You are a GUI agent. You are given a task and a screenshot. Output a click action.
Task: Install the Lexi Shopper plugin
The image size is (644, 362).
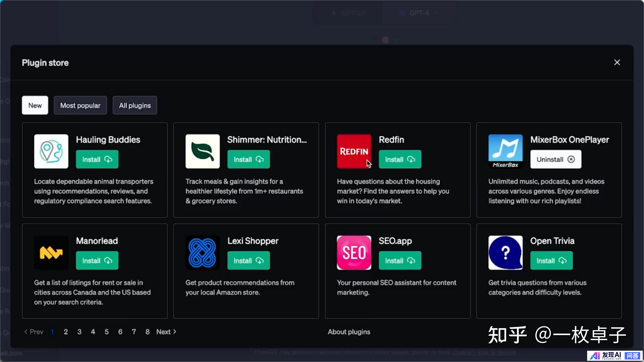pos(248,261)
